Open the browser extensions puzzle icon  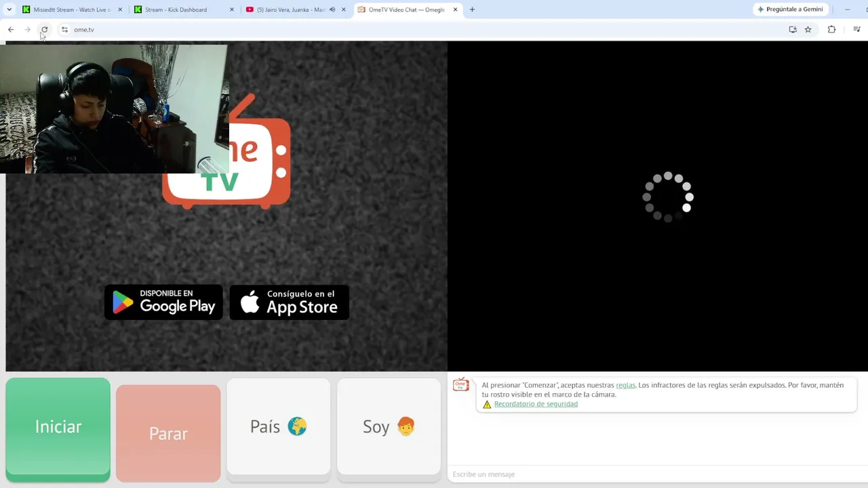(x=831, y=30)
